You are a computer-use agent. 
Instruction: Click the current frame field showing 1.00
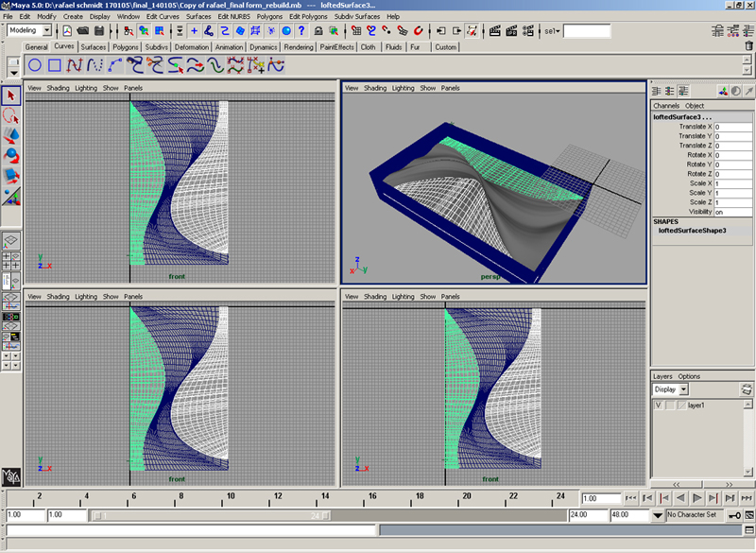601,498
